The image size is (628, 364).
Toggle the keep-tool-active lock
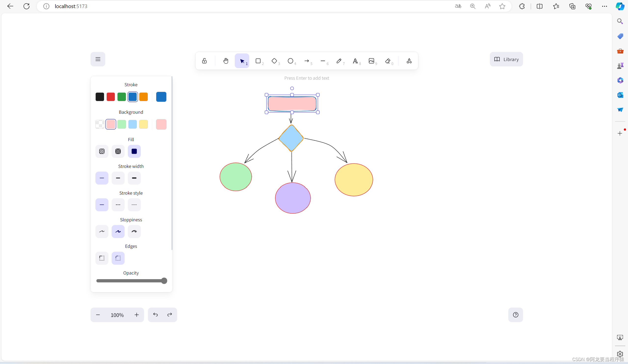(x=204, y=61)
